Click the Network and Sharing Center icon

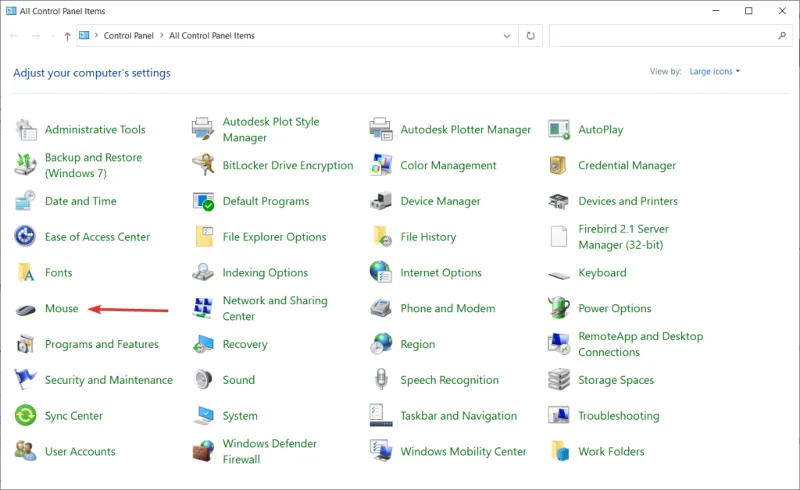(x=203, y=308)
